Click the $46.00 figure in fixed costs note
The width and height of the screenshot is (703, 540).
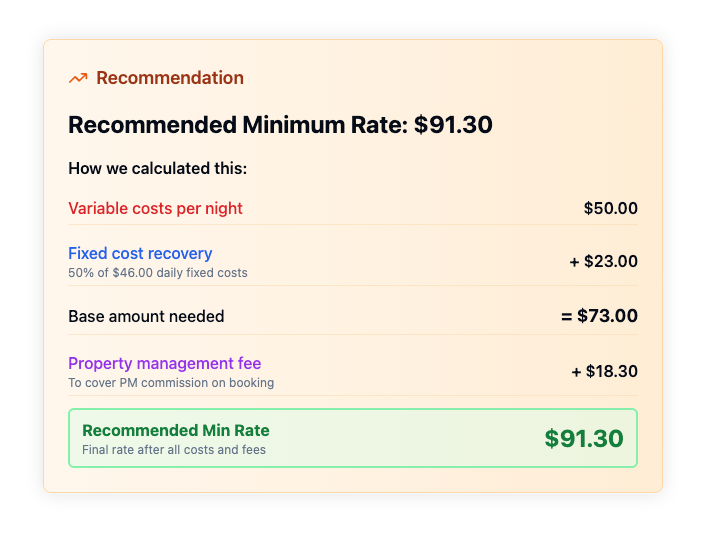pos(132,273)
